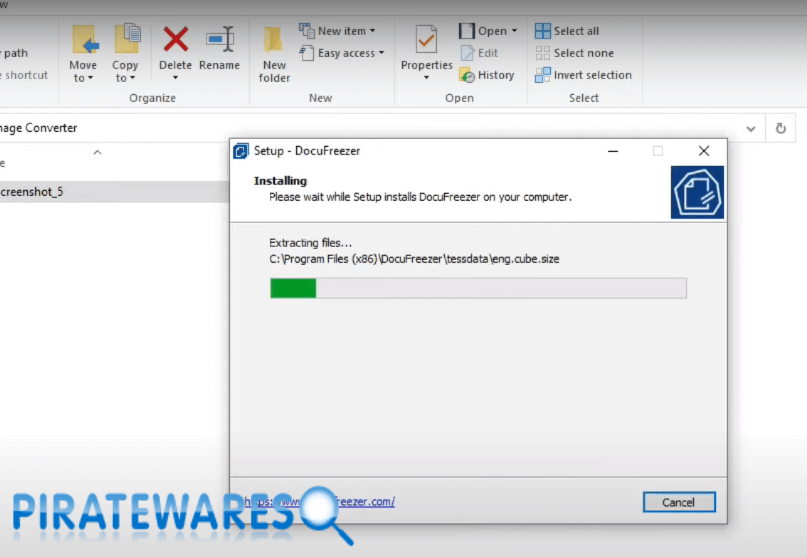Cancel the DocuFreezer installation
Image resolution: width=807 pixels, height=557 pixels.
click(x=679, y=502)
